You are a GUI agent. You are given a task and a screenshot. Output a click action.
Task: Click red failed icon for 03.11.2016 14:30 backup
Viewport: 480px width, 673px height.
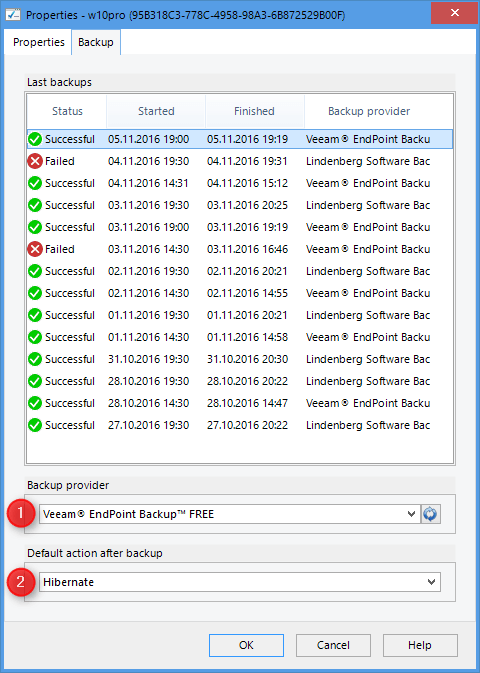click(35, 249)
